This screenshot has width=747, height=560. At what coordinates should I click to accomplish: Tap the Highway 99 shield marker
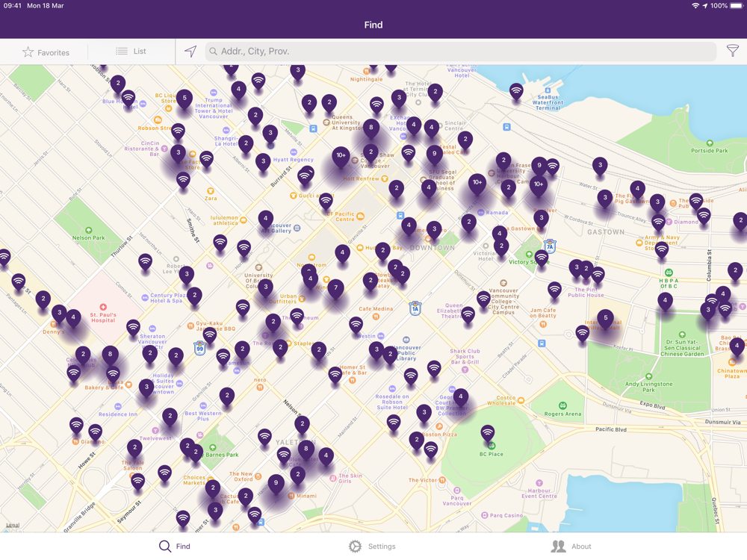click(200, 348)
